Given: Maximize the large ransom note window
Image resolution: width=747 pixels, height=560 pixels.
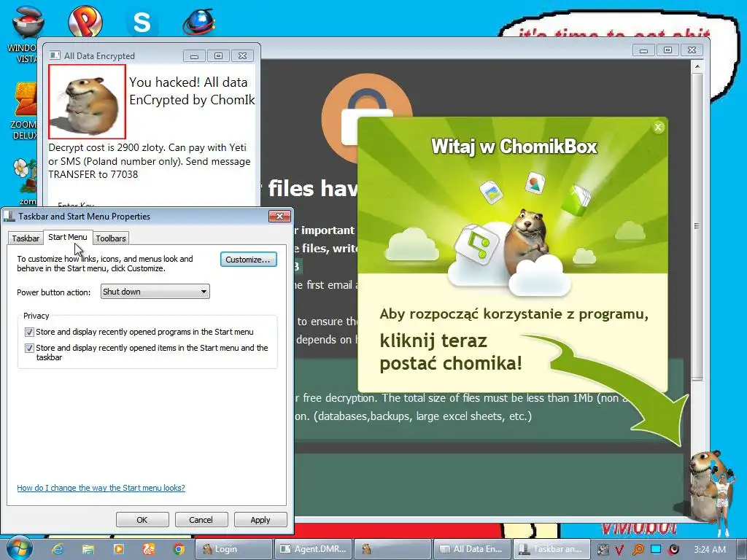Looking at the screenshot, I should 668,50.
